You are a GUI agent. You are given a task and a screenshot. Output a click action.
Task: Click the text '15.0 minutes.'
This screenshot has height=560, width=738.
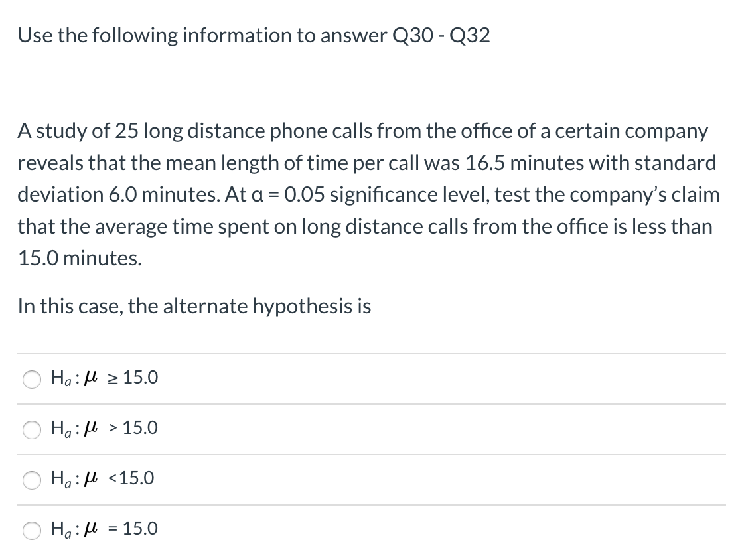tap(80, 258)
